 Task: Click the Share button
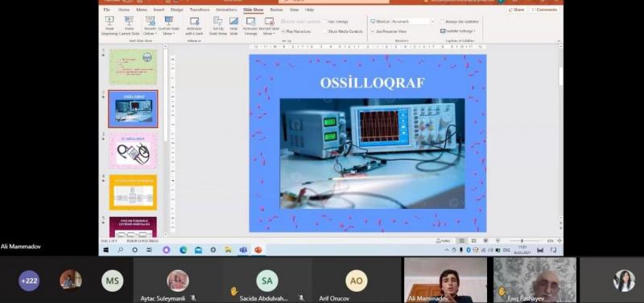[517, 10]
